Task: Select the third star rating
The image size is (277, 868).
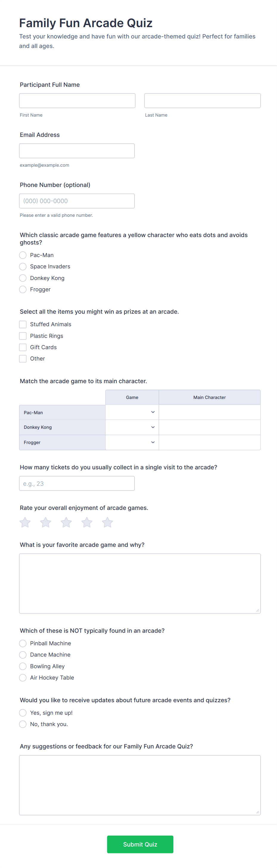Action: 66,522
